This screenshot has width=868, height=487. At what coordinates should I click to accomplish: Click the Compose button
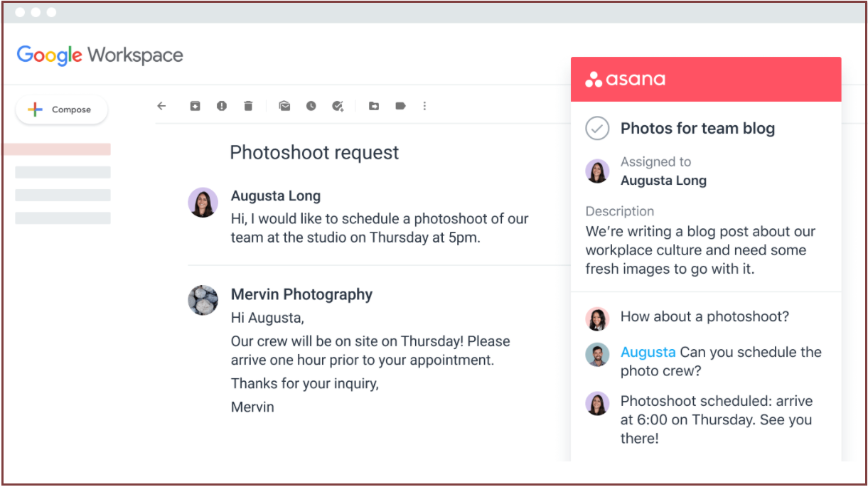tap(61, 109)
